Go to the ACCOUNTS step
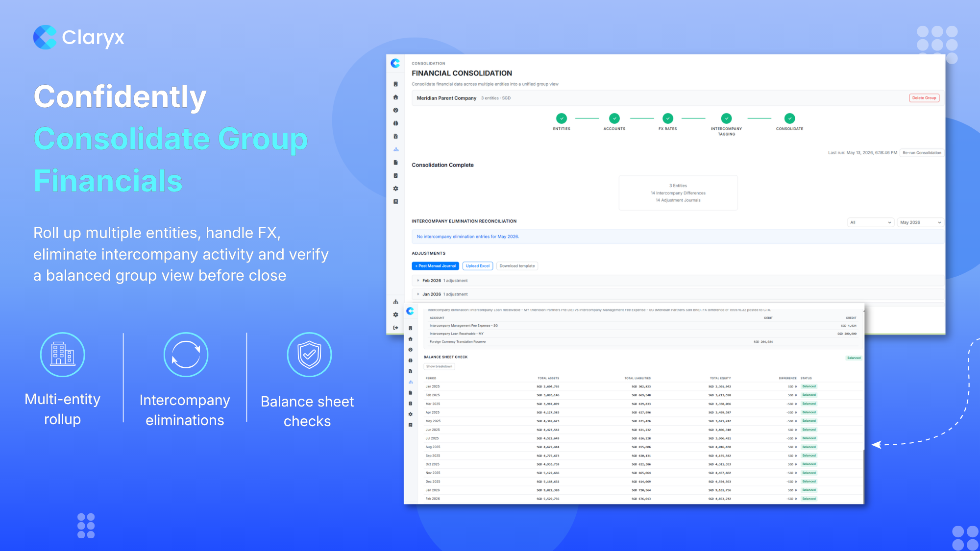The image size is (980, 551). coord(614,119)
